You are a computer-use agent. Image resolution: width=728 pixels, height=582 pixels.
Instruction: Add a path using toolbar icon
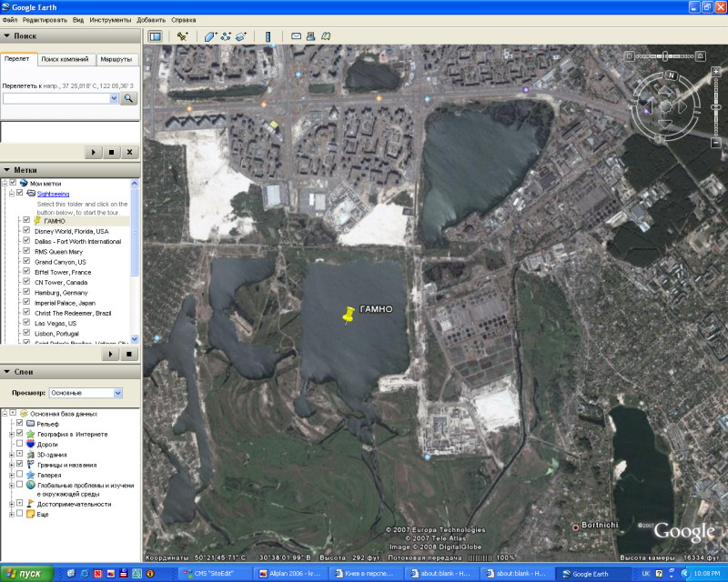(226, 36)
